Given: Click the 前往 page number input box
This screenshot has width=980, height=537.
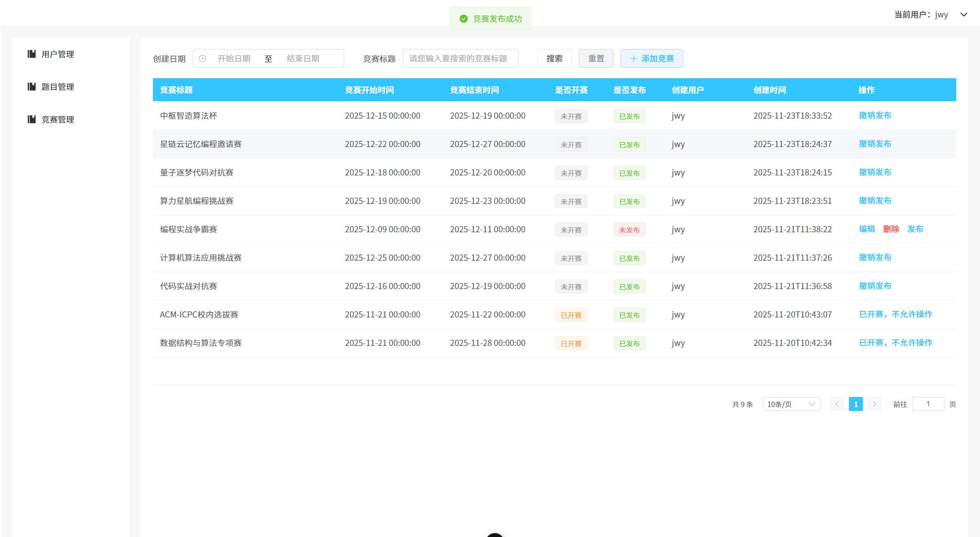Looking at the screenshot, I should click(x=928, y=404).
